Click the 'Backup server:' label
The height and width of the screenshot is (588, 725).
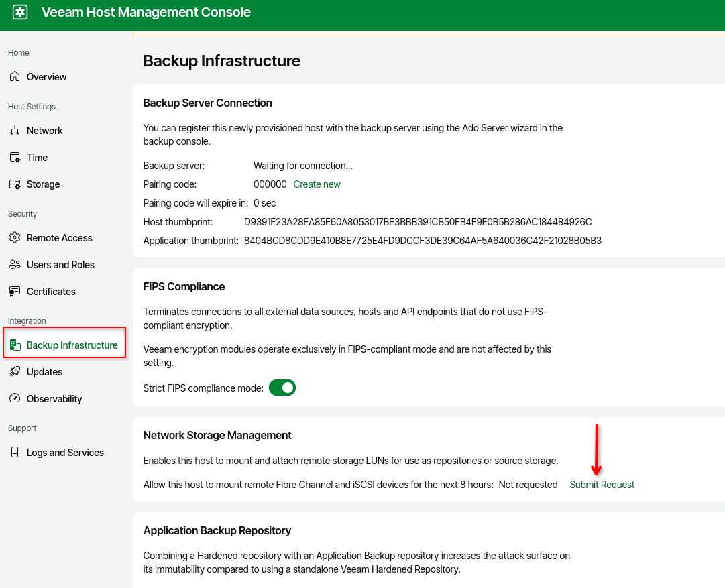pos(174,166)
